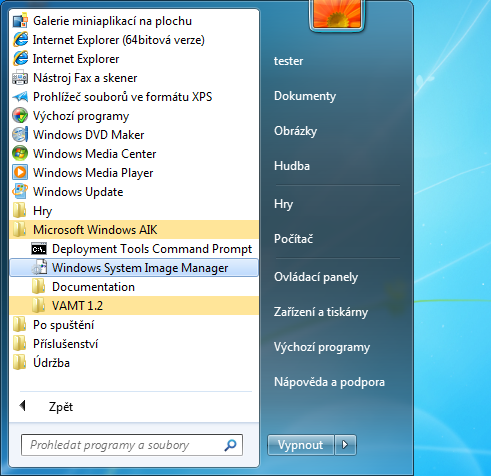The height and width of the screenshot is (476, 491).
Task: Expand the VAMT 1.2 folder
Action: (x=134, y=306)
